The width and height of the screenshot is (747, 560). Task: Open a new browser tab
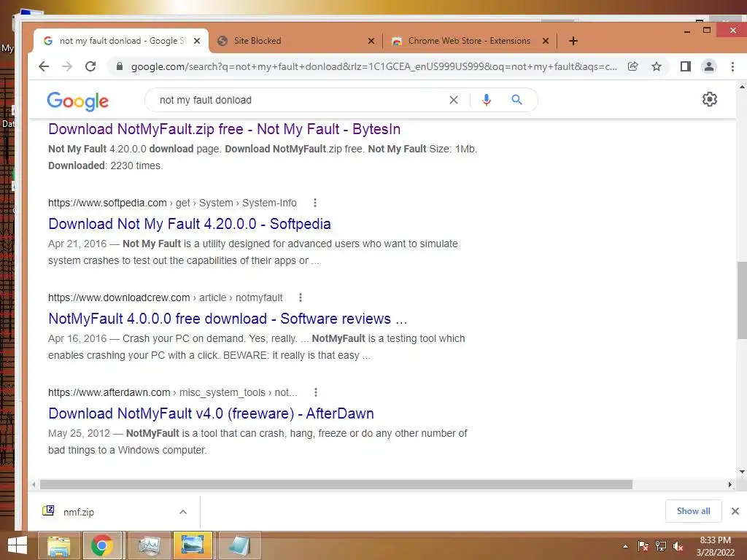pyautogui.click(x=573, y=41)
